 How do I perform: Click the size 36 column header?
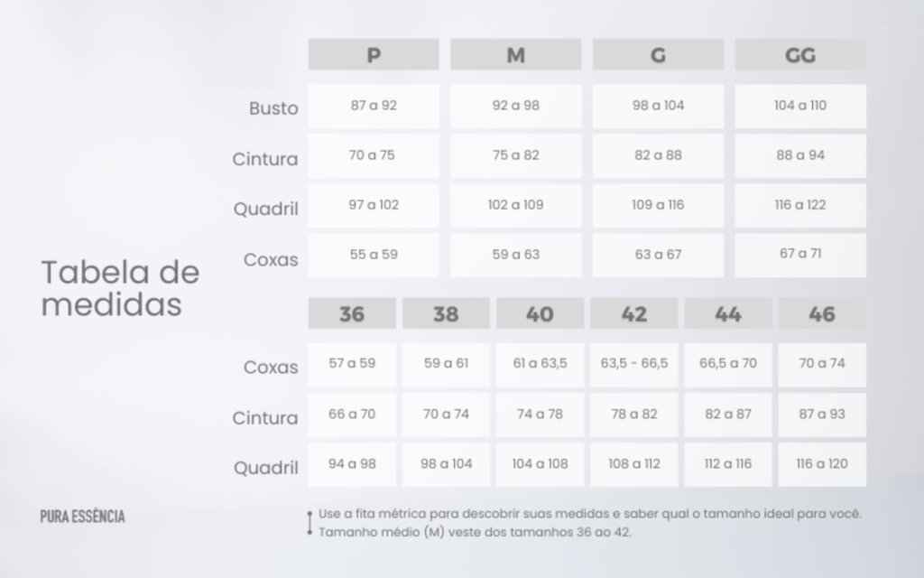coord(352,313)
